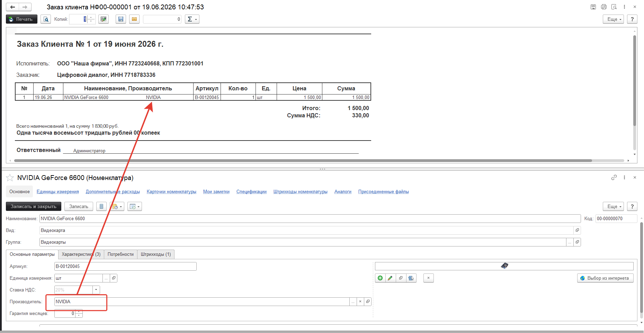Click the Записать button
Screen dimensions: 644x333
coord(79,206)
